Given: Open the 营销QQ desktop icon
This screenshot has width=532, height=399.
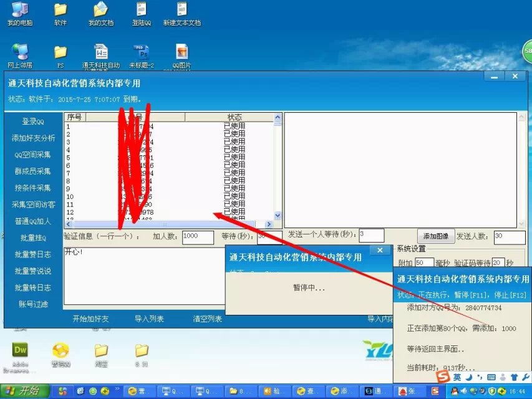Looking at the screenshot, I should click(x=60, y=351).
